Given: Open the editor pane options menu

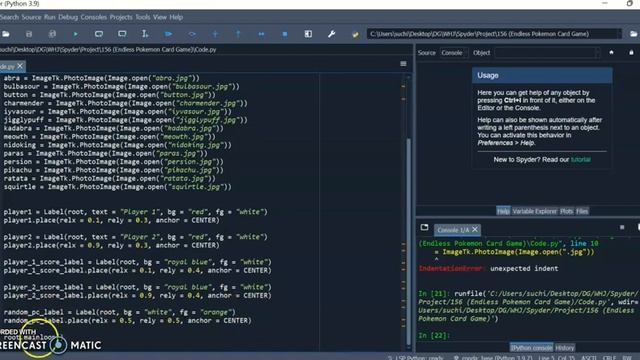Looking at the screenshot, I should [x=403, y=64].
